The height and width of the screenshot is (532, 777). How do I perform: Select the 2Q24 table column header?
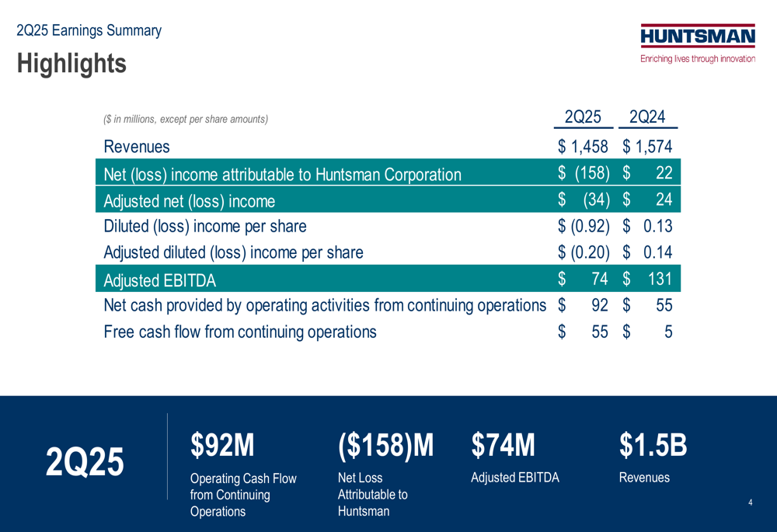[x=647, y=117]
